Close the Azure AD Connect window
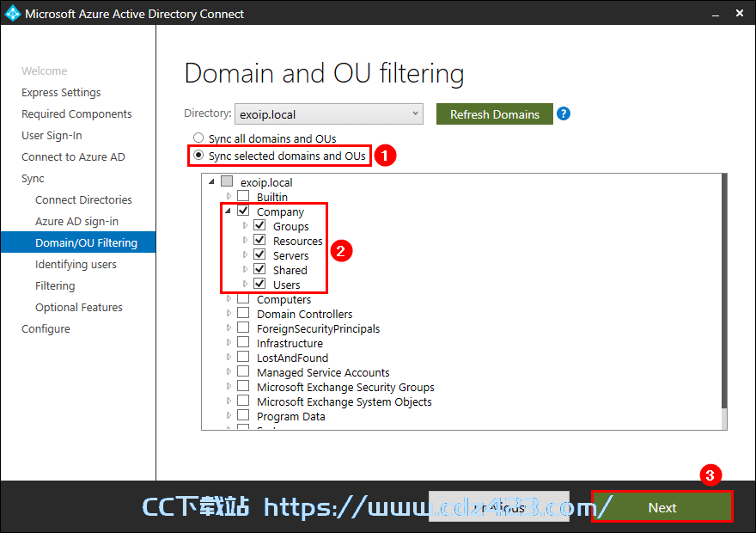Screen dimensions: 756x533 coord(740,14)
